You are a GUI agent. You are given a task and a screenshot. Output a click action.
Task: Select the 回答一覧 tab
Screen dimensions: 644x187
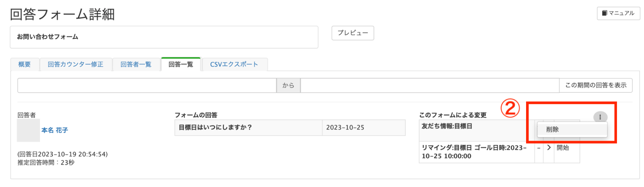(181, 64)
